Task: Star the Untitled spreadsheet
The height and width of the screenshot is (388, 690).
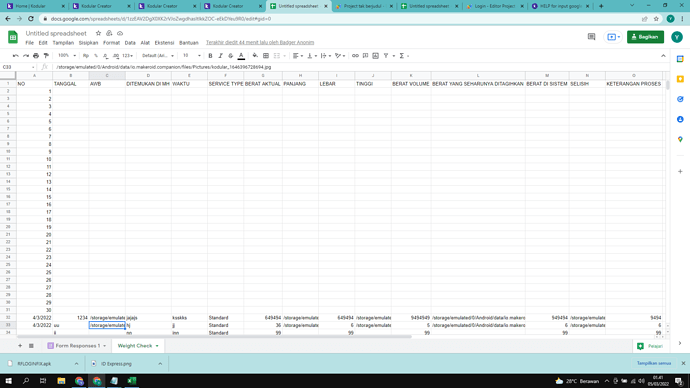Action: 98,33
